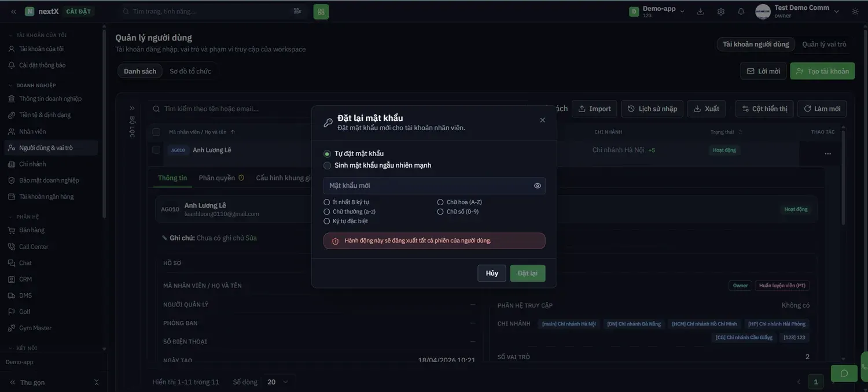
Task: Show password with the eye icon
Action: (x=538, y=186)
